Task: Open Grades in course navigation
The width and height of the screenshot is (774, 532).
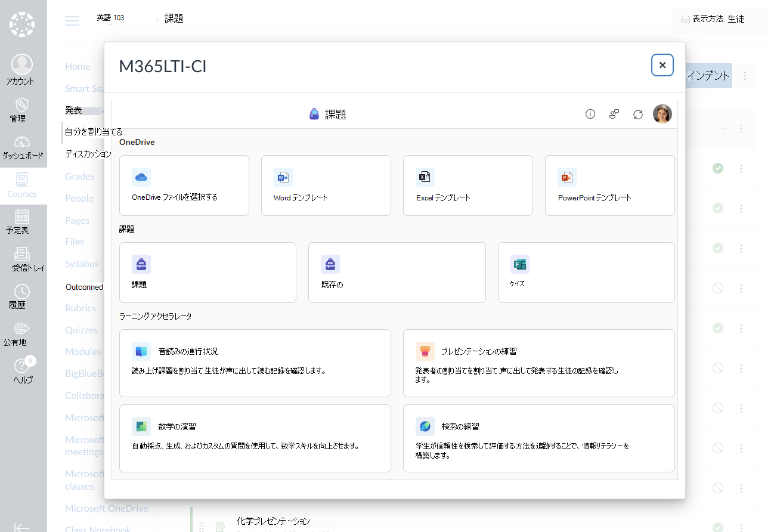Action: pos(80,176)
